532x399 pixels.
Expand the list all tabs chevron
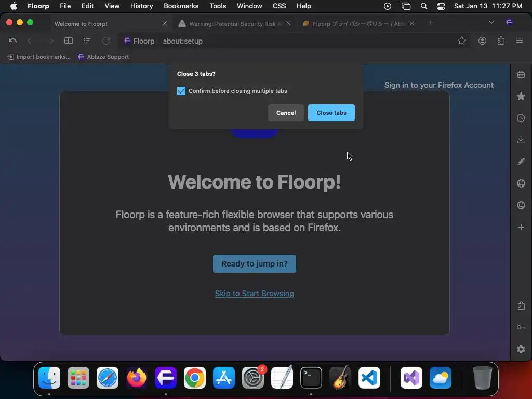(x=491, y=22)
